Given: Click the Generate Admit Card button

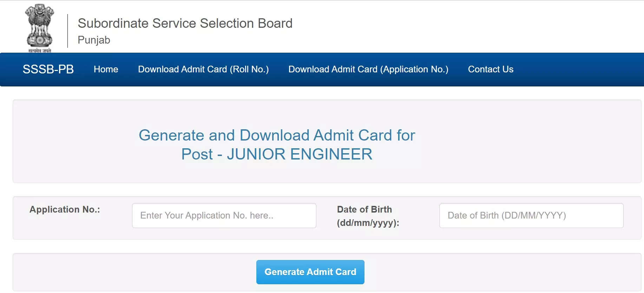Looking at the screenshot, I should coord(310,272).
